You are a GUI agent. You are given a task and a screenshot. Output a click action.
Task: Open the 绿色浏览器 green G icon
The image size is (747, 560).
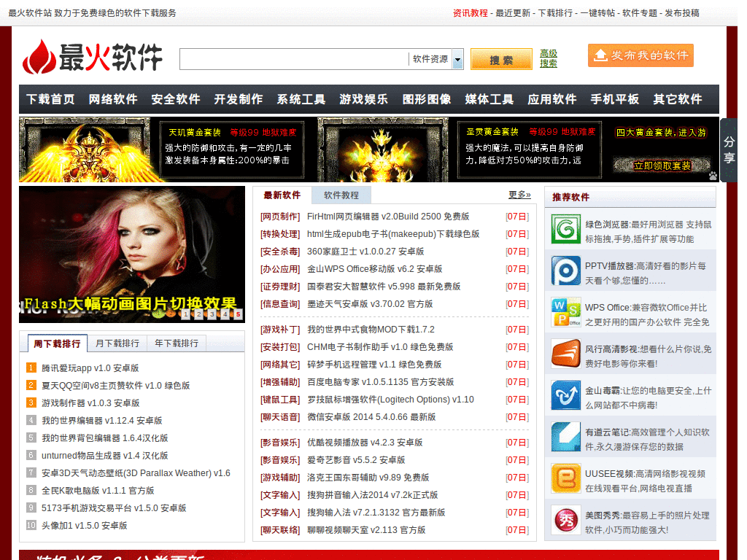565,229
